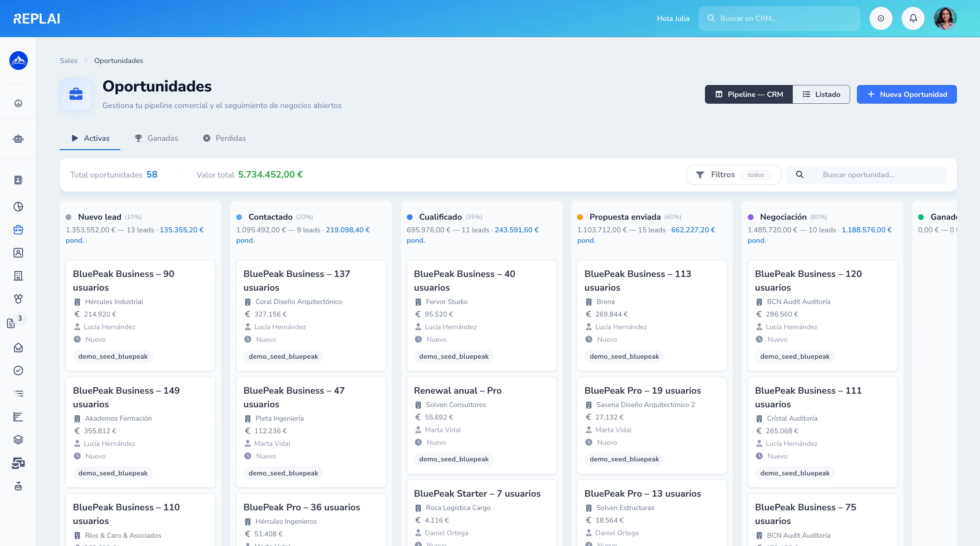Open the mountain workspace avatar icon
This screenshot has width=980, height=546.
18,61
